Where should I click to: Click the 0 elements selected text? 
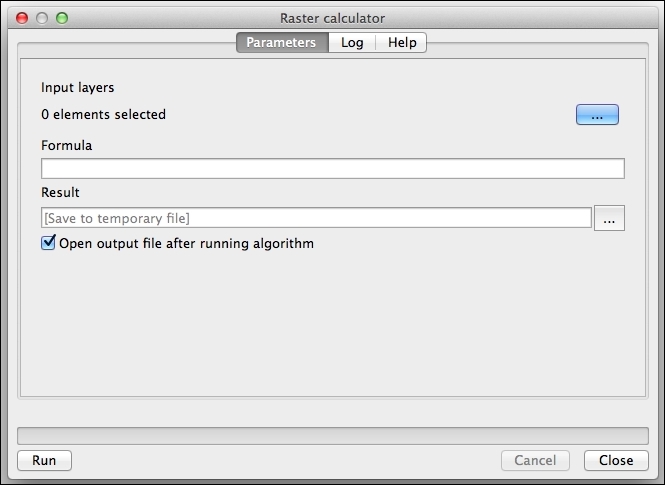(x=103, y=114)
